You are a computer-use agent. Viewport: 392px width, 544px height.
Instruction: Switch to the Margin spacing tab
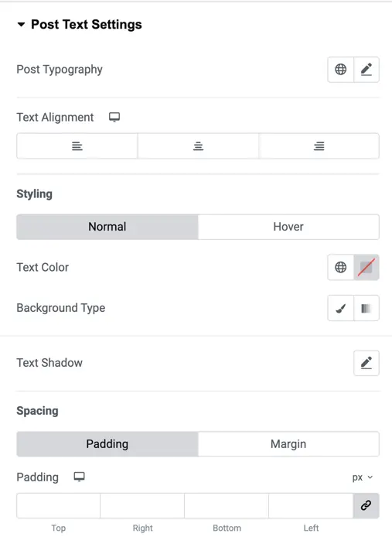[288, 444]
